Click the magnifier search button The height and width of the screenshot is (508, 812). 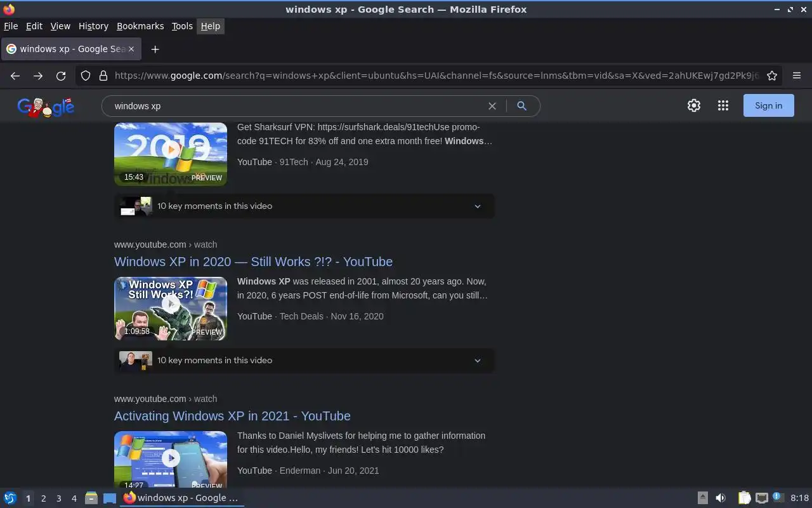pos(521,106)
